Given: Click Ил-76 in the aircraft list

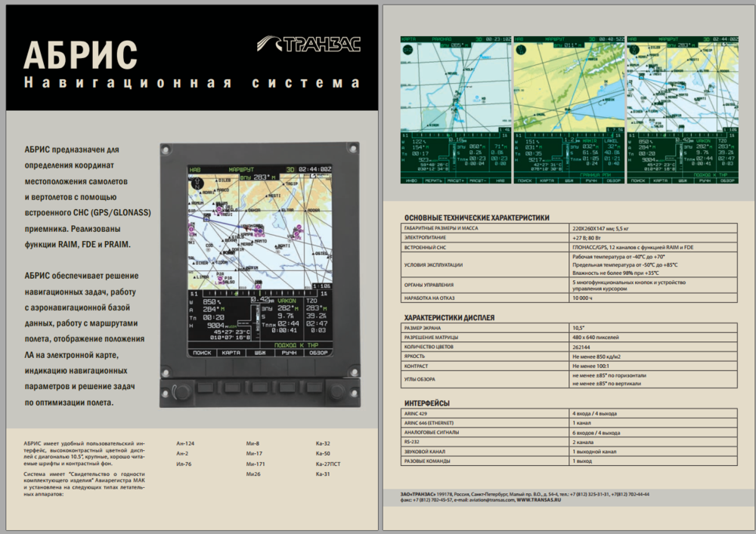Looking at the screenshot, I should [x=184, y=465].
